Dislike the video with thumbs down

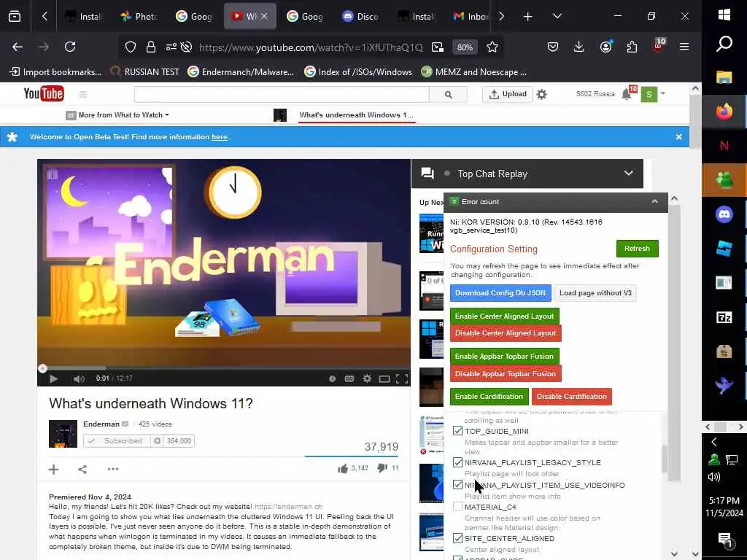coord(382,468)
